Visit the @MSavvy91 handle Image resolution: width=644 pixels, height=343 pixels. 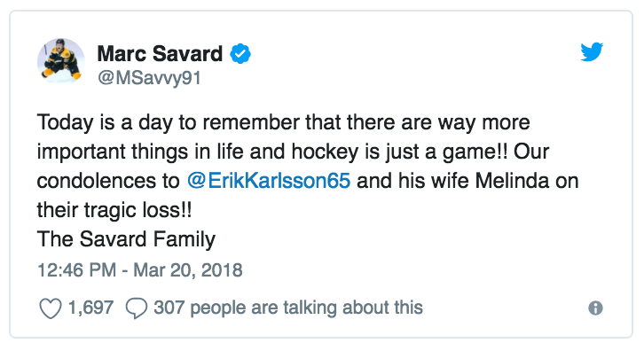pos(149,77)
